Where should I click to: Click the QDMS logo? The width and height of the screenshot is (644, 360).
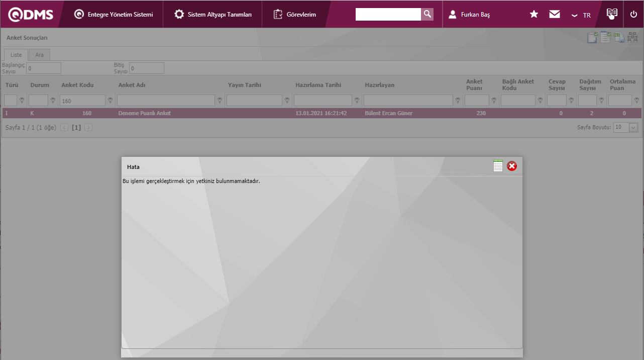tap(31, 15)
